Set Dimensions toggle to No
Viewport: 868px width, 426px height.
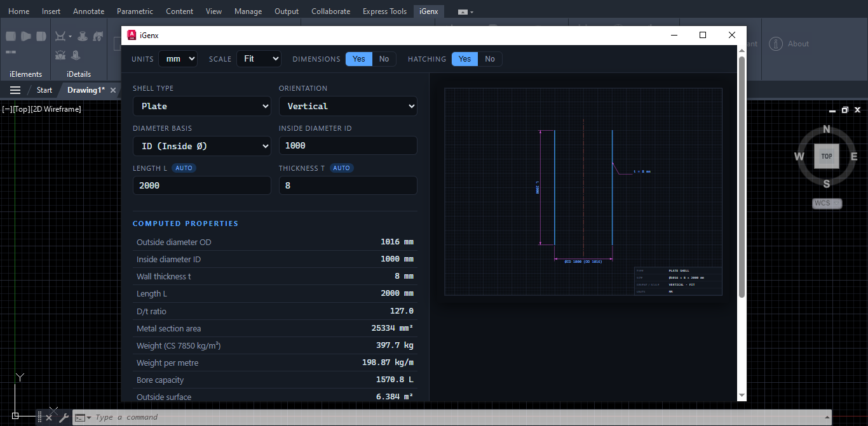[x=384, y=59]
